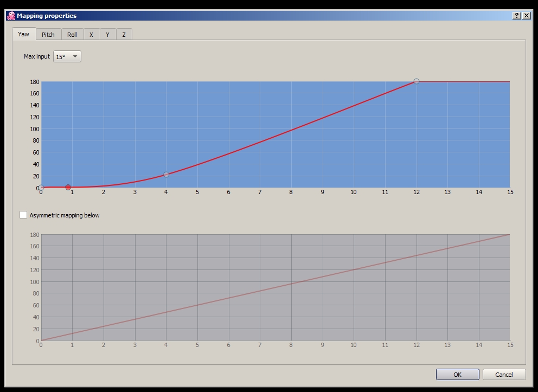Select the red curve point near input 1

(x=68, y=187)
